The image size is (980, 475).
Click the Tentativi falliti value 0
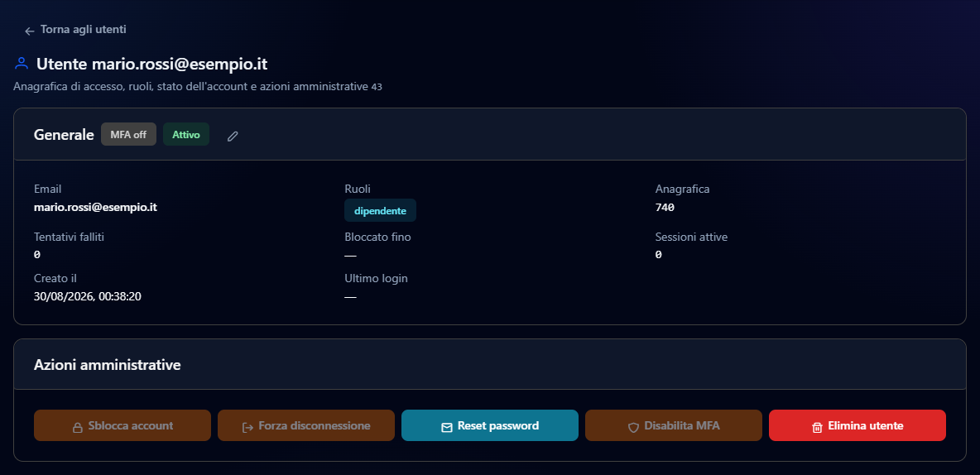tap(37, 255)
